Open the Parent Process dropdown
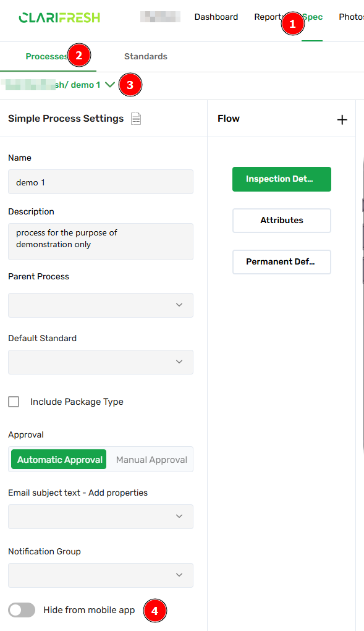364x631 pixels. click(x=101, y=305)
